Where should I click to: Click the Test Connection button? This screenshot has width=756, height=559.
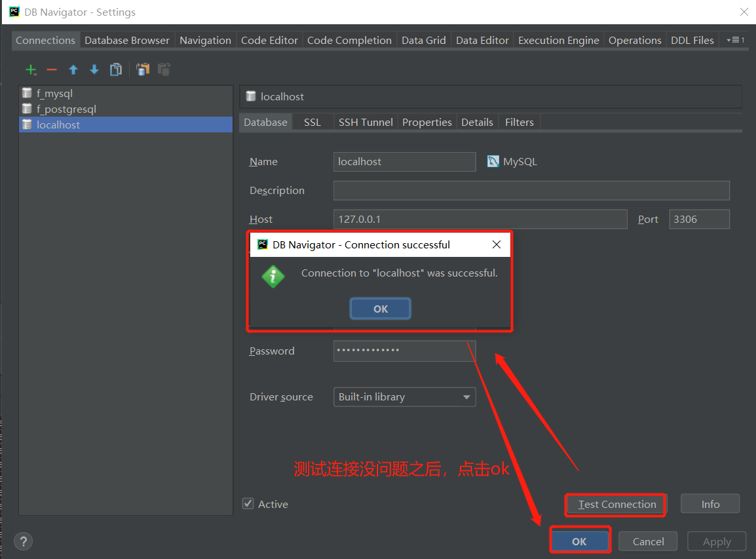pos(616,504)
